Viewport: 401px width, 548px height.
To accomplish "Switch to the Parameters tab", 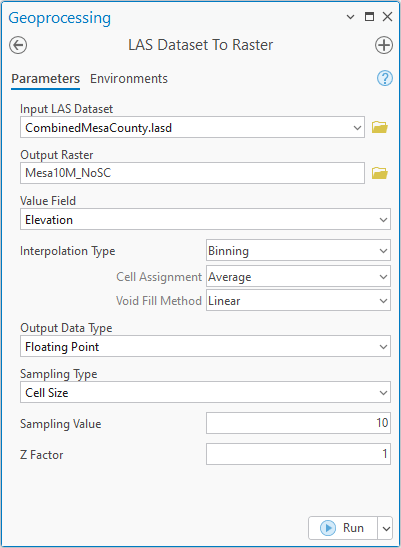I will (45, 79).
